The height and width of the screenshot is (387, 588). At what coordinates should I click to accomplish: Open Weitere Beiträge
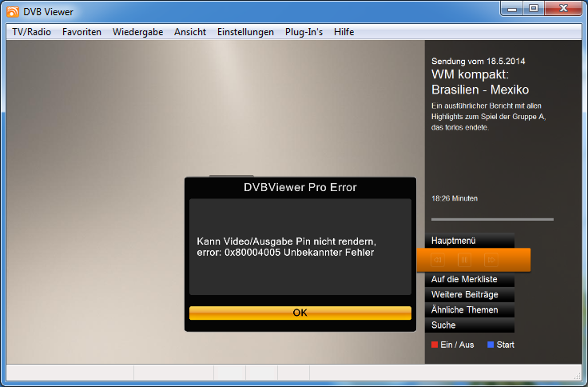click(470, 295)
